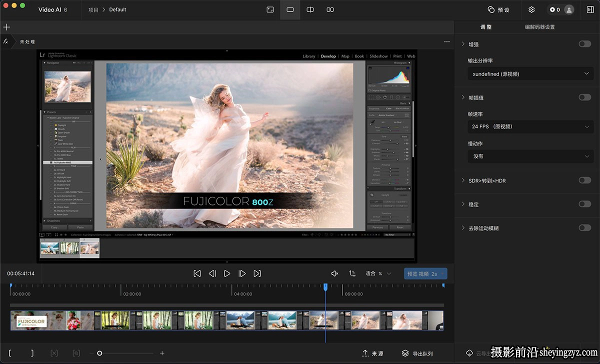This screenshot has height=364, width=600.
Task: Click the video preview showing Lightroom
Action: pos(227,155)
